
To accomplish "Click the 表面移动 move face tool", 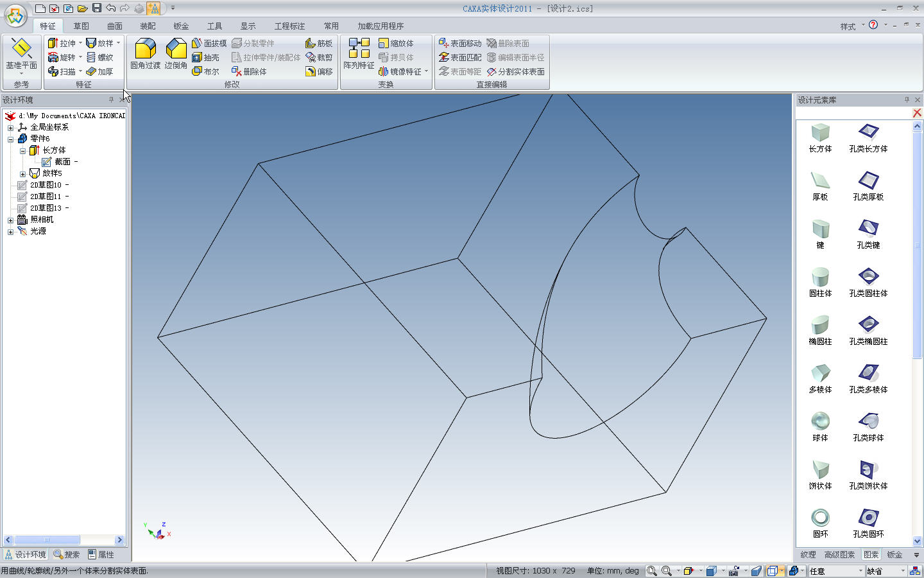I will click(x=459, y=44).
